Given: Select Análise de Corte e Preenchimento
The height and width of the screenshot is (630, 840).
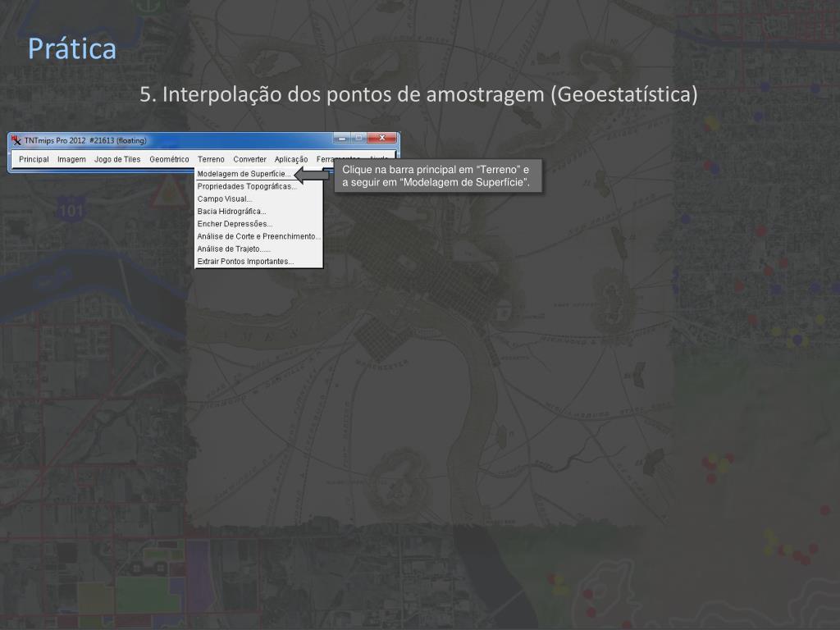Looking at the screenshot, I should [258, 236].
